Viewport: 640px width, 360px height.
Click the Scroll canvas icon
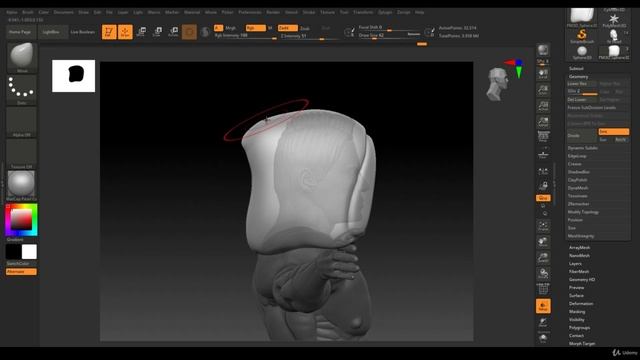click(543, 74)
